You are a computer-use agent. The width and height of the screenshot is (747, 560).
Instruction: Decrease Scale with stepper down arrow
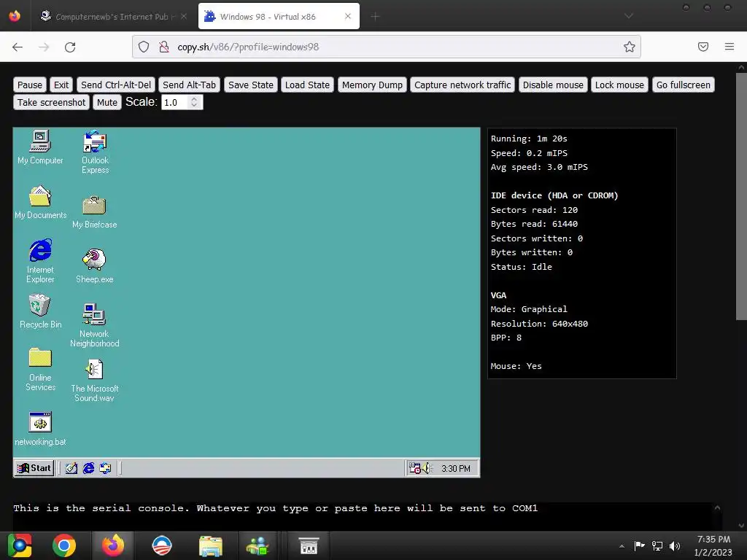[194, 105]
